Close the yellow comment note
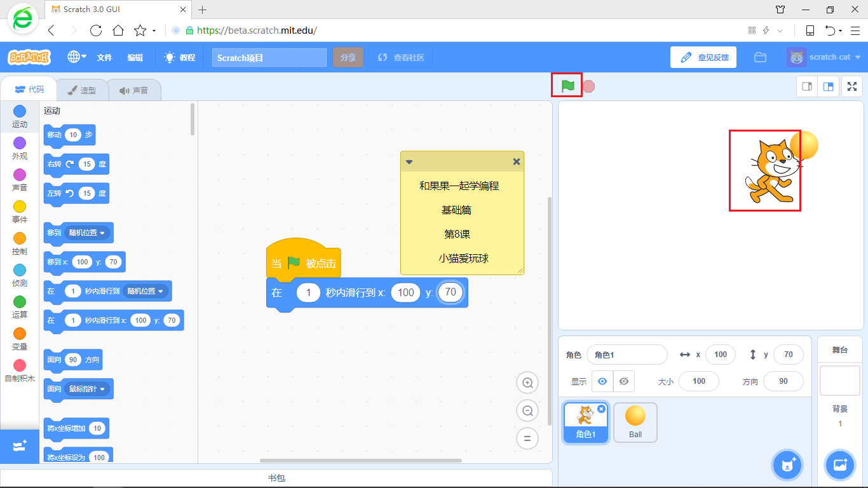 coord(517,162)
